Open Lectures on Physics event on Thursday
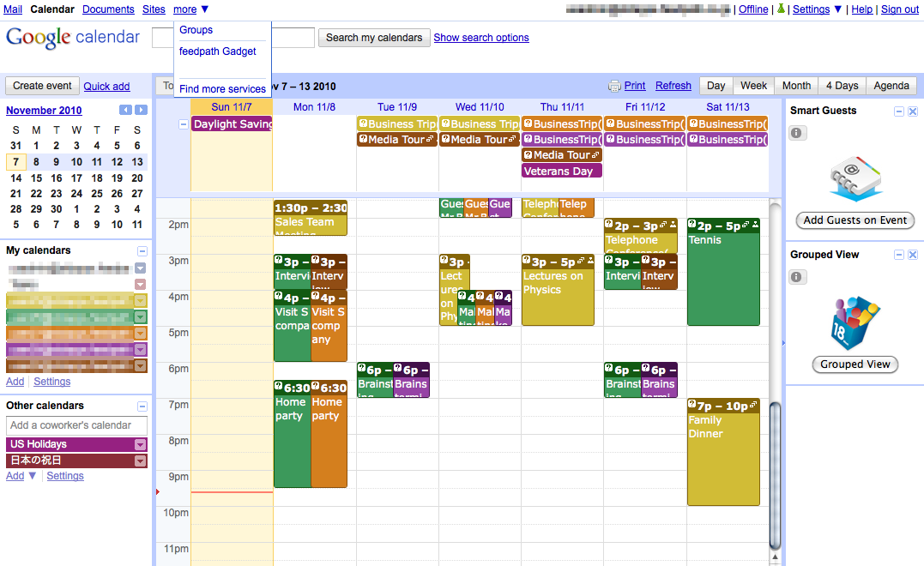 click(x=558, y=290)
